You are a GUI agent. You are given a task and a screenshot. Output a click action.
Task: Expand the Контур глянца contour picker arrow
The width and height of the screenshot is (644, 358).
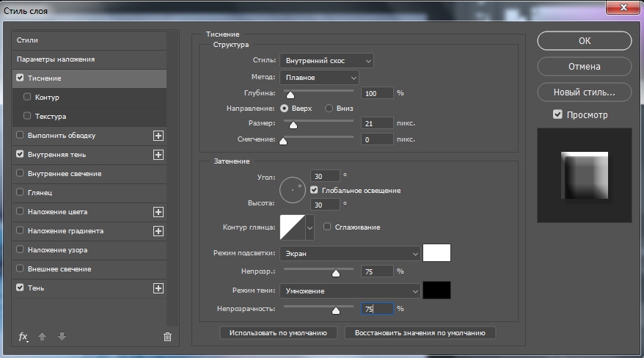point(310,227)
